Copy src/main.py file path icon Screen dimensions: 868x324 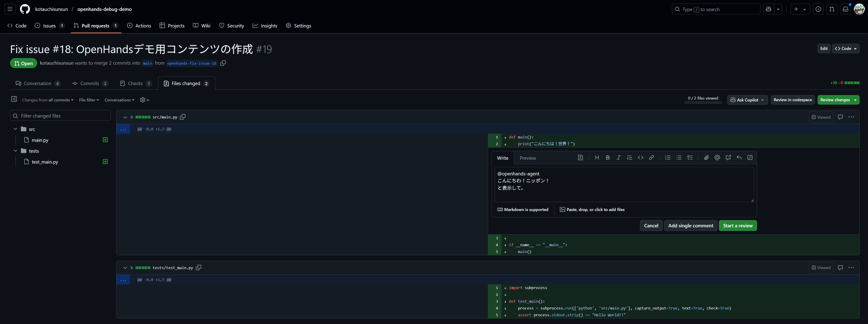click(183, 117)
